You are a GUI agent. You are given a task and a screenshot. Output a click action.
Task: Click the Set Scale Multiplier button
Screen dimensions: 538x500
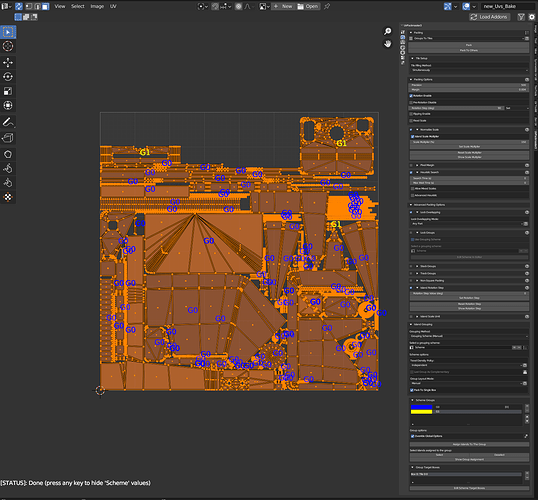(x=469, y=147)
